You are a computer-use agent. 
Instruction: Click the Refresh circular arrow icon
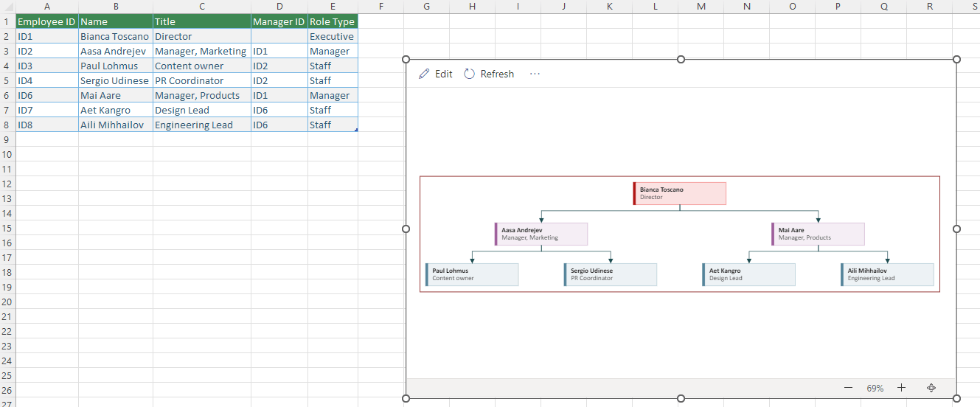(x=470, y=74)
